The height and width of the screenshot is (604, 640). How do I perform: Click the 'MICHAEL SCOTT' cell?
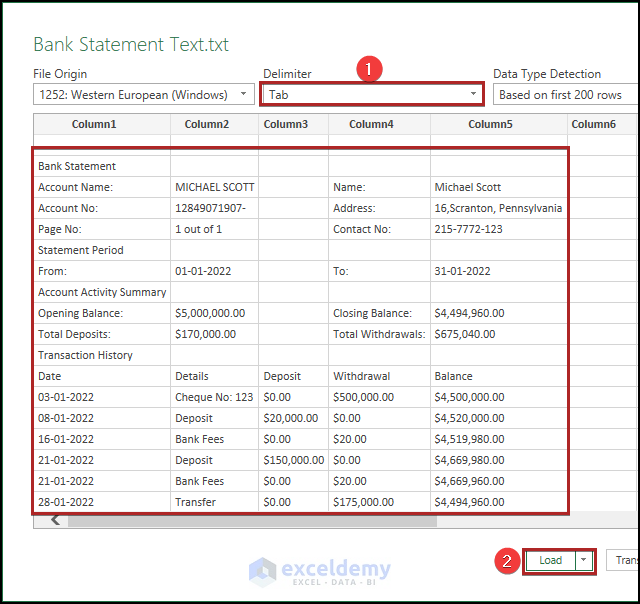[214, 187]
